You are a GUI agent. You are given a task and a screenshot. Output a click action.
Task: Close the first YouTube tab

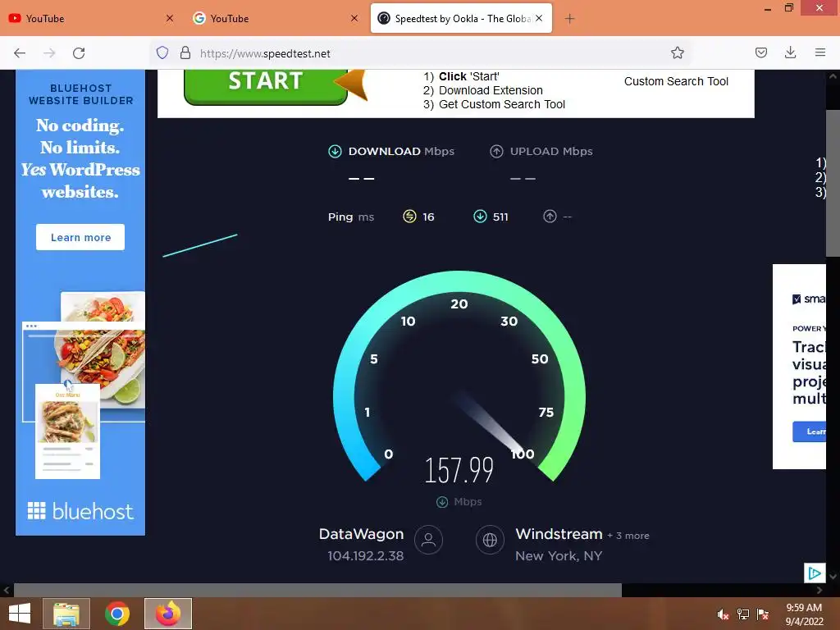[x=170, y=18]
